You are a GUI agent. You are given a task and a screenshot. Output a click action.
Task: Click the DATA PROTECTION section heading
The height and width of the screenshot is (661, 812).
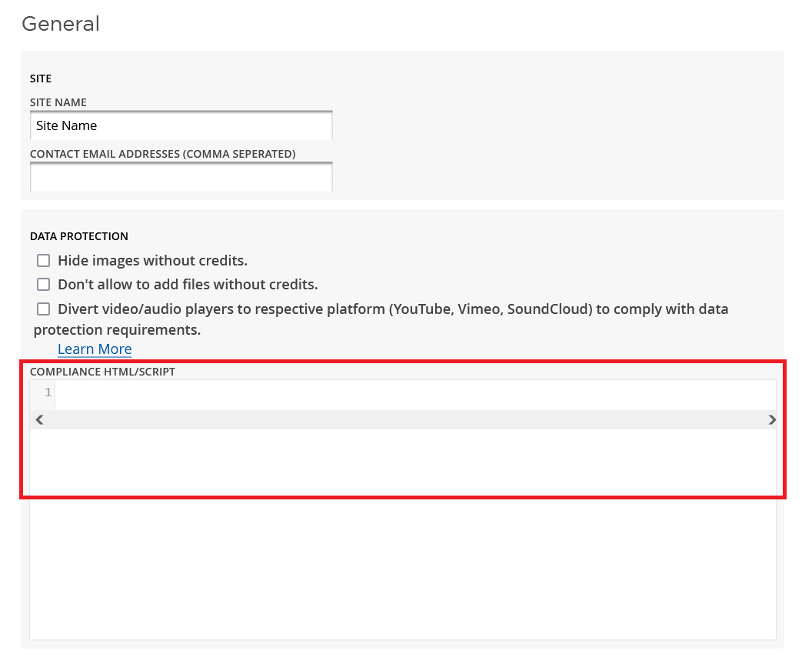(78, 236)
